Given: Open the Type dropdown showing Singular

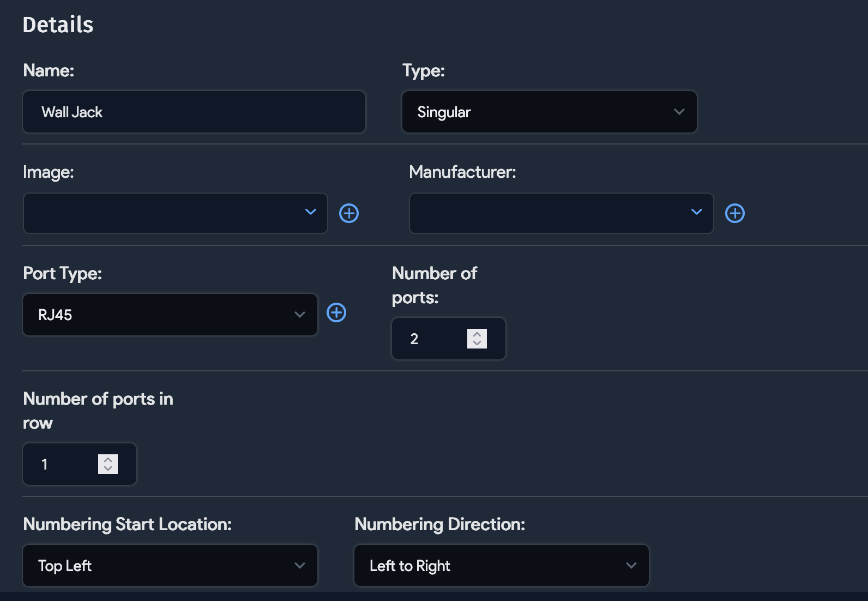Looking at the screenshot, I should pyautogui.click(x=549, y=112).
